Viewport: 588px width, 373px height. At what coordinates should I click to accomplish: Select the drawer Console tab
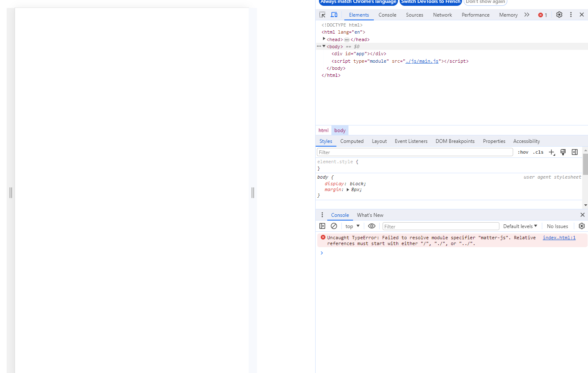point(340,215)
